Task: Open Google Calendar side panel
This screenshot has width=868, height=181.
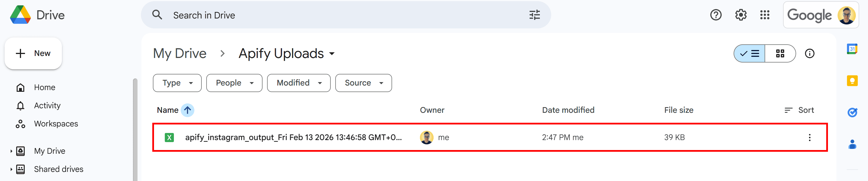Action: pos(852,49)
